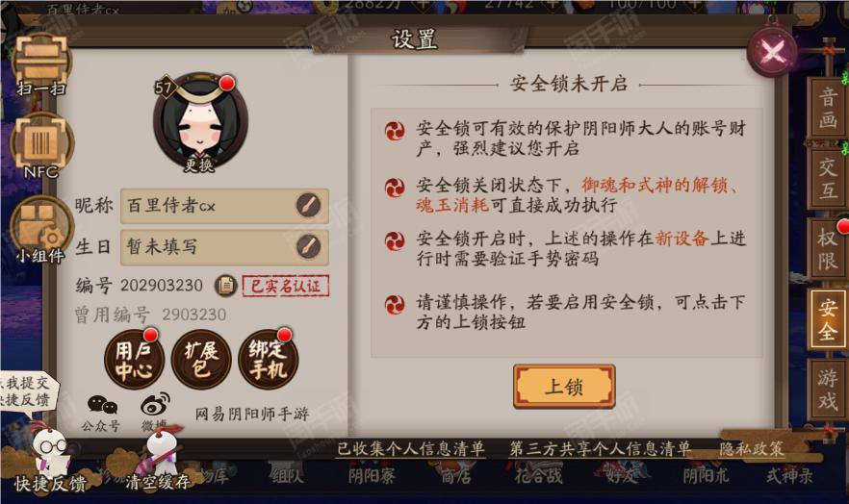Screen dimensions: 849x504
Task: Enable security lock with 上锁 button
Action: coord(564,387)
